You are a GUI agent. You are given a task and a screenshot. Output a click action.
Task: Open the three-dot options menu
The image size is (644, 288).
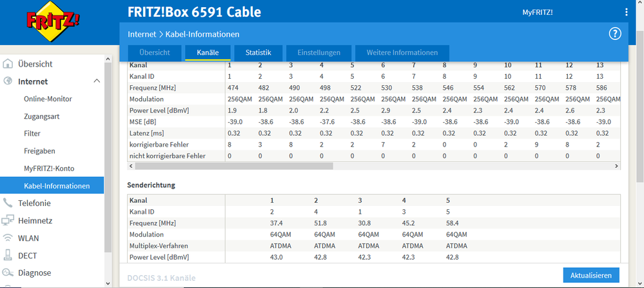click(x=627, y=12)
